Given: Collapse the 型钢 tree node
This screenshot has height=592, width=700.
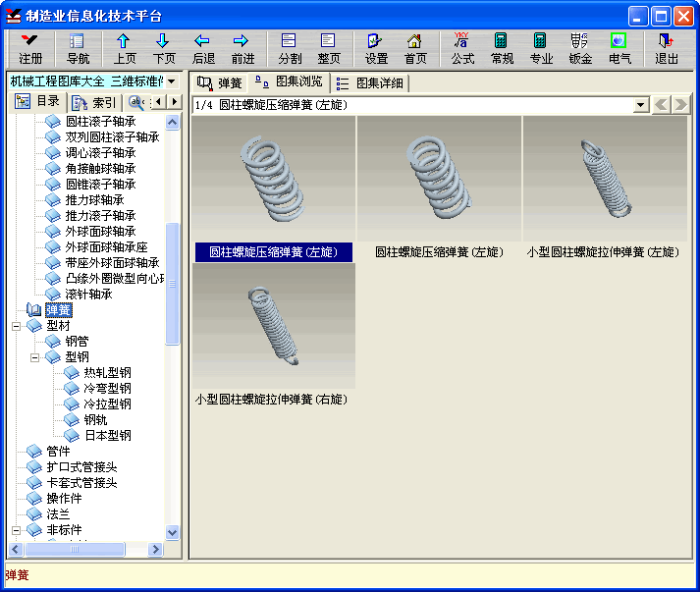Looking at the screenshot, I should point(35,357).
